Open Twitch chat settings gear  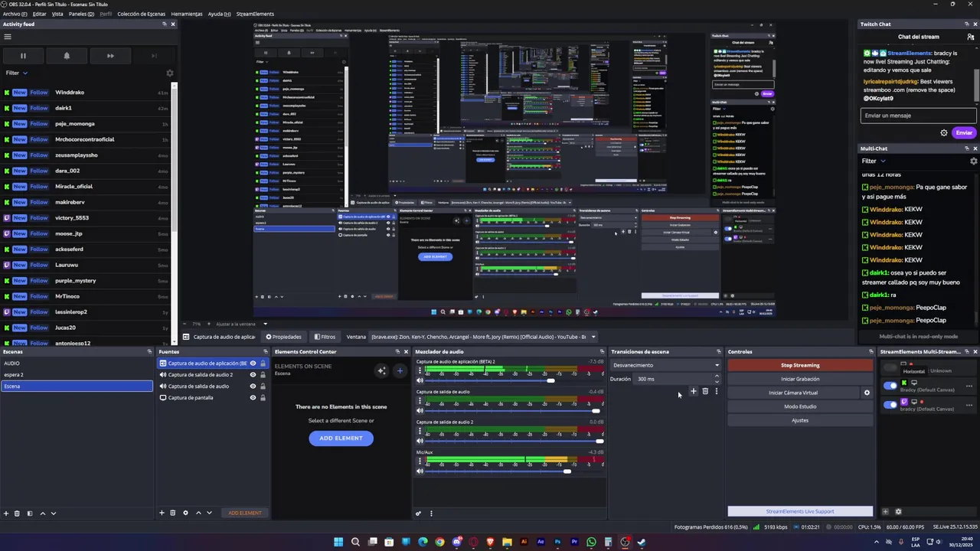point(944,132)
